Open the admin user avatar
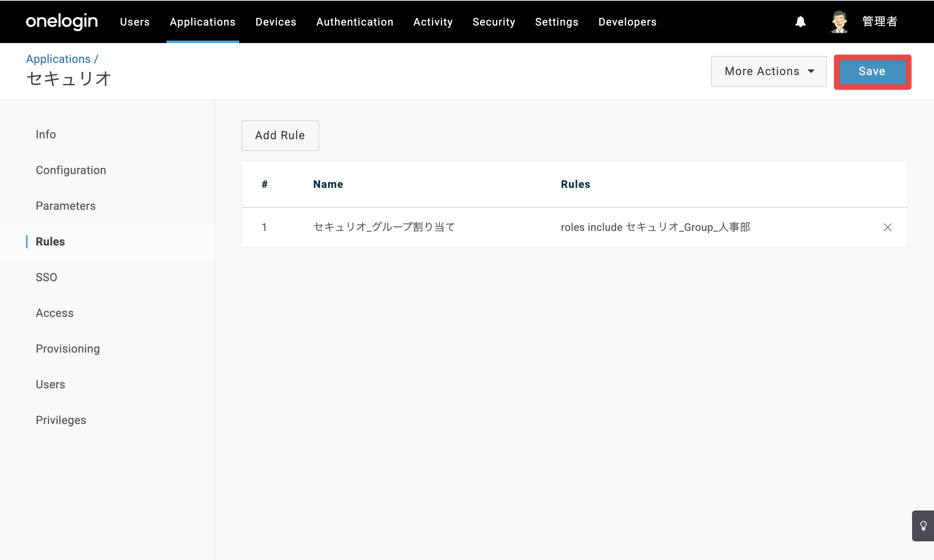934x560 pixels. coord(839,22)
